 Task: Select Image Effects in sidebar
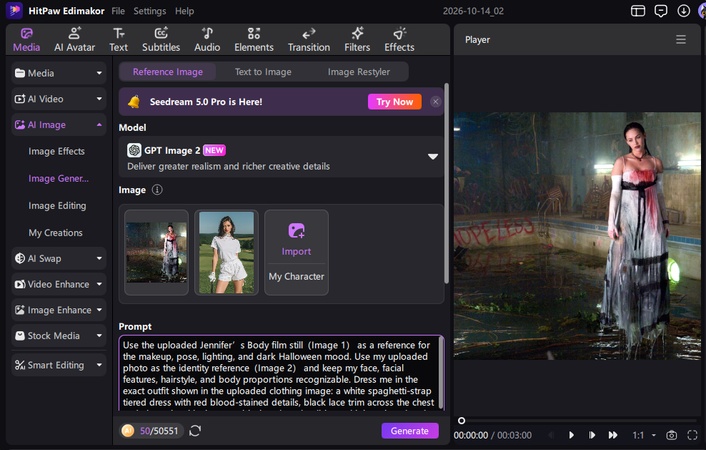click(x=56, y=151)
